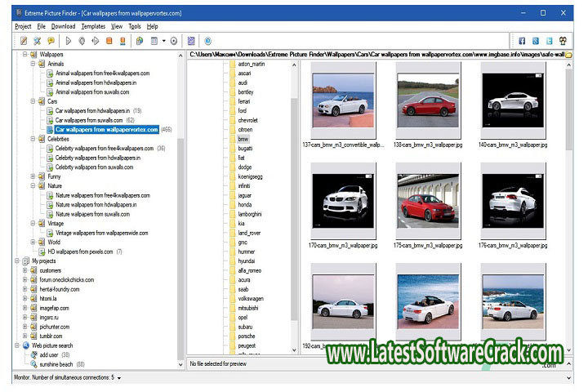
Task: Open the ferrari folder in folder list
Action: 243,101
